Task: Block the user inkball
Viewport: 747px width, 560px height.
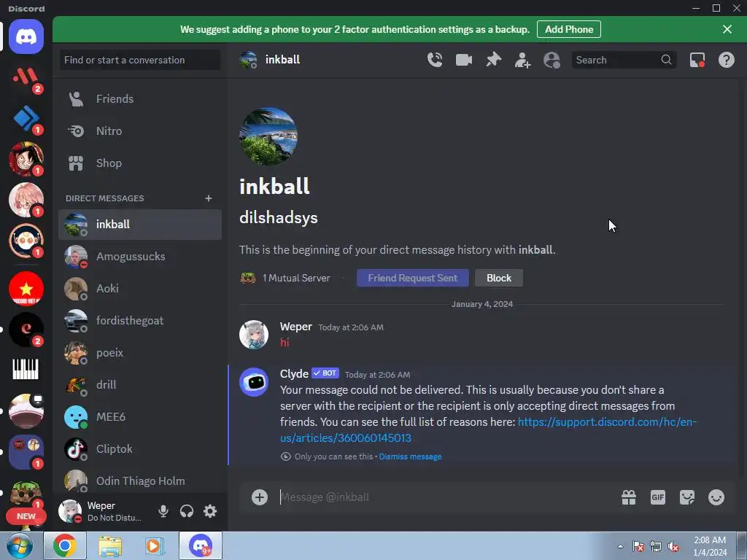Action: [x=499, y=278]
